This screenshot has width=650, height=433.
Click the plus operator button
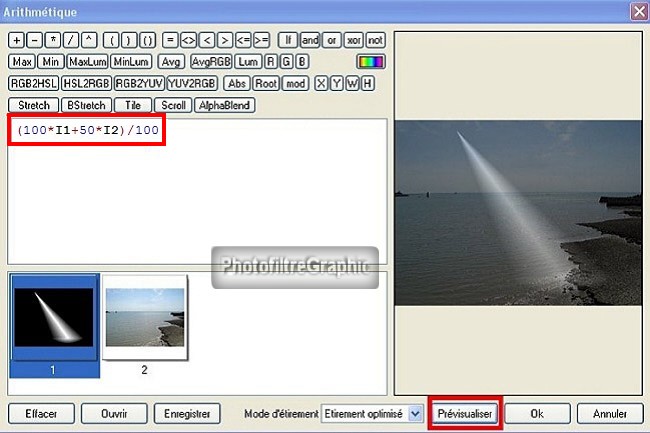click(15, 41)
